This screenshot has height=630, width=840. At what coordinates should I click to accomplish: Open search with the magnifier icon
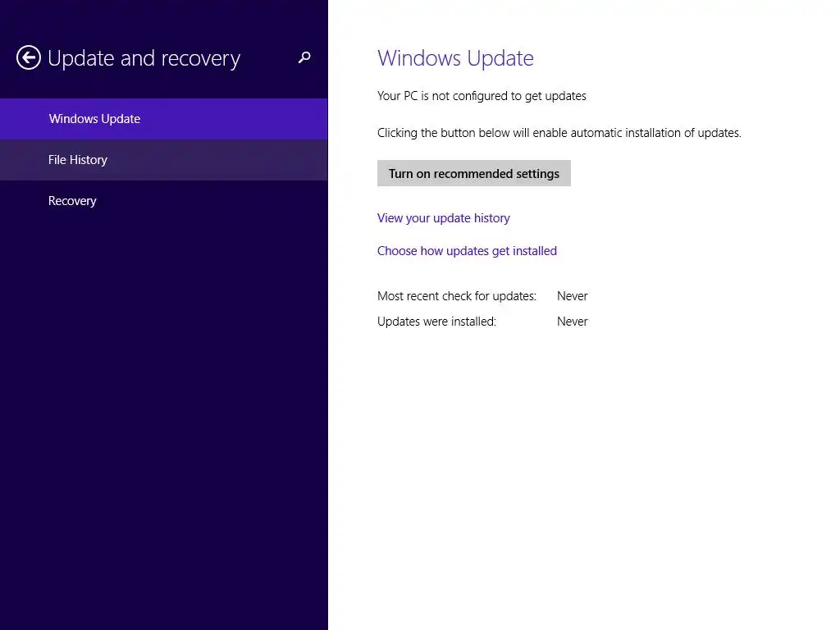click(x=304, y=57)
